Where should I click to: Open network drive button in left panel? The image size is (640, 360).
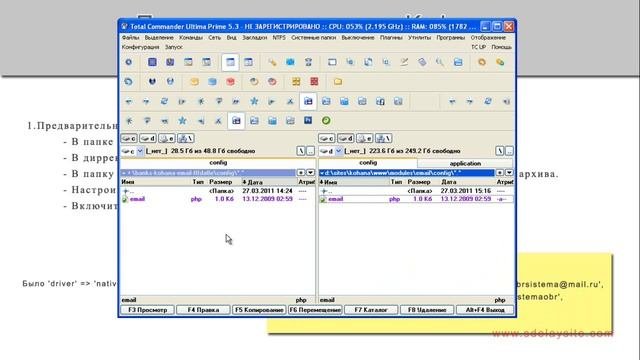(x=186, y=138)
